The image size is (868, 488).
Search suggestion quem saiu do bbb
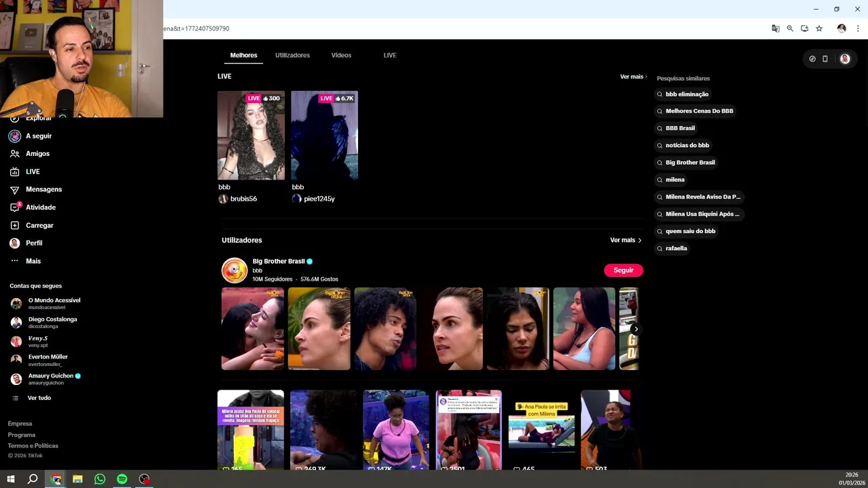pyautogui.click(x=687, y=231)
